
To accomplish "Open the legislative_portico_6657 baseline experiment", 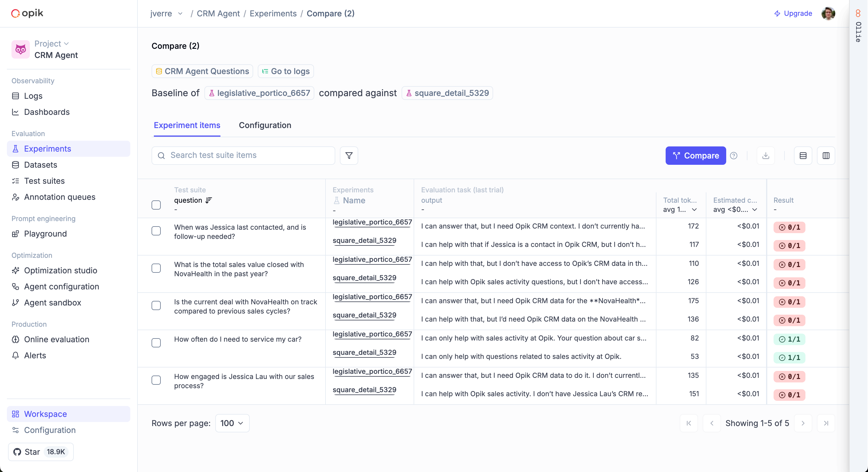I will click(259, 93).
